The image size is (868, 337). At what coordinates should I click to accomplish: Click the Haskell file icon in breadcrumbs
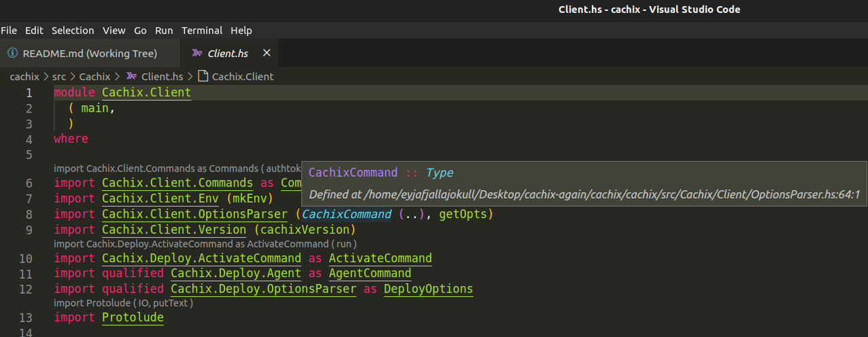coord(131,77)
